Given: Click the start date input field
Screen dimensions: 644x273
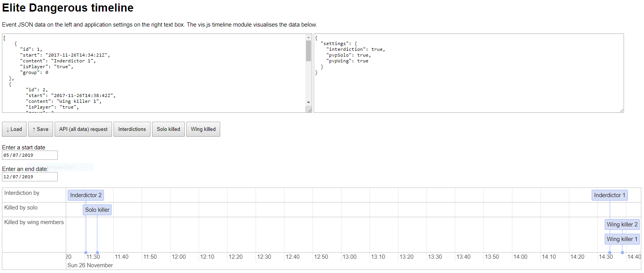Looking at the screenshot, I should 30,155.
